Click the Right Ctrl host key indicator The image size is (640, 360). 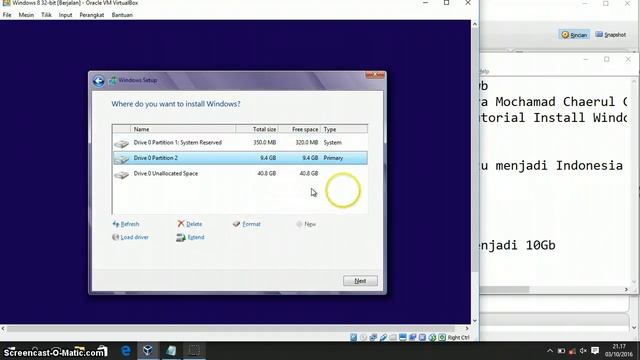(458, 338)
